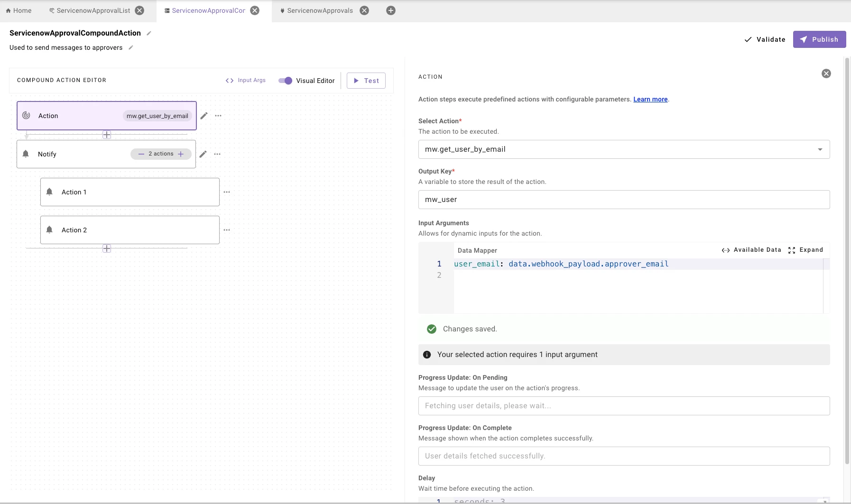Select the Action 1 notify item
The height and width of the screenshot is (504, 851).
click(130, 192)
